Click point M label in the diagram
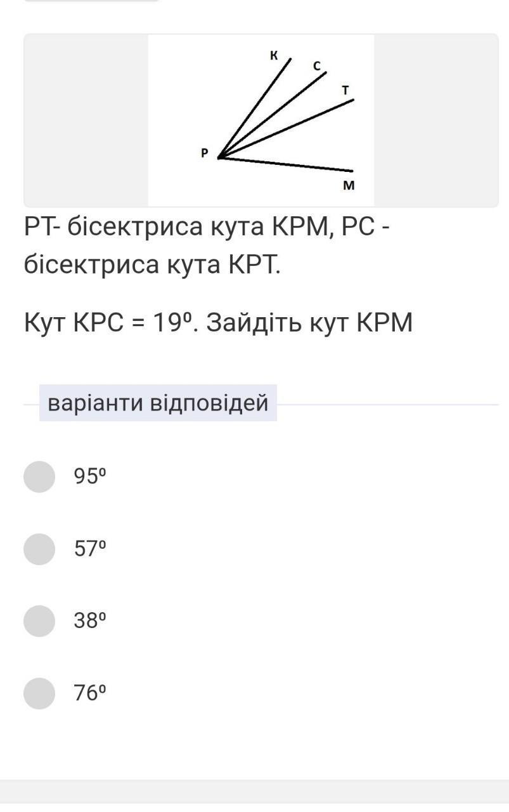 click(x=349, y=186)
